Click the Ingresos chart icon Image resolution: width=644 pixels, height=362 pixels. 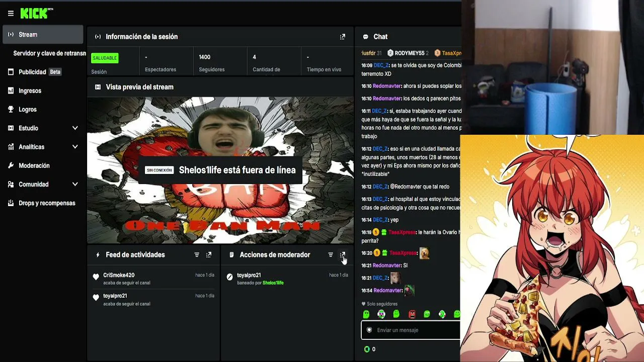11,91
